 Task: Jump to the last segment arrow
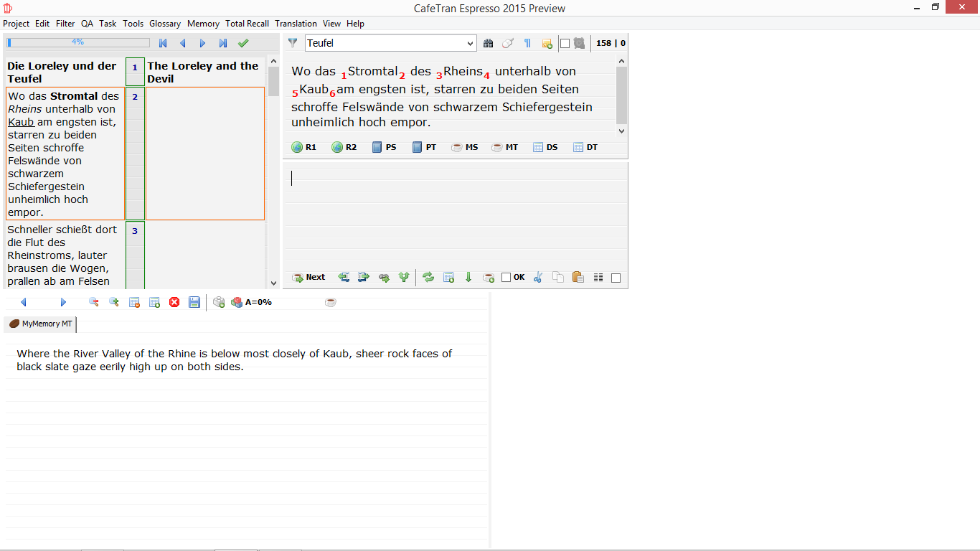[223, 43]
